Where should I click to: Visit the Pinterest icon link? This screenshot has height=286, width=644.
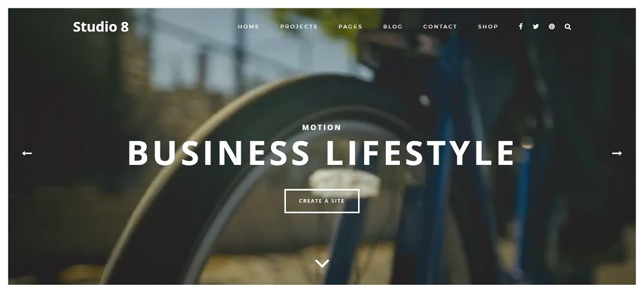coord(552,26)
